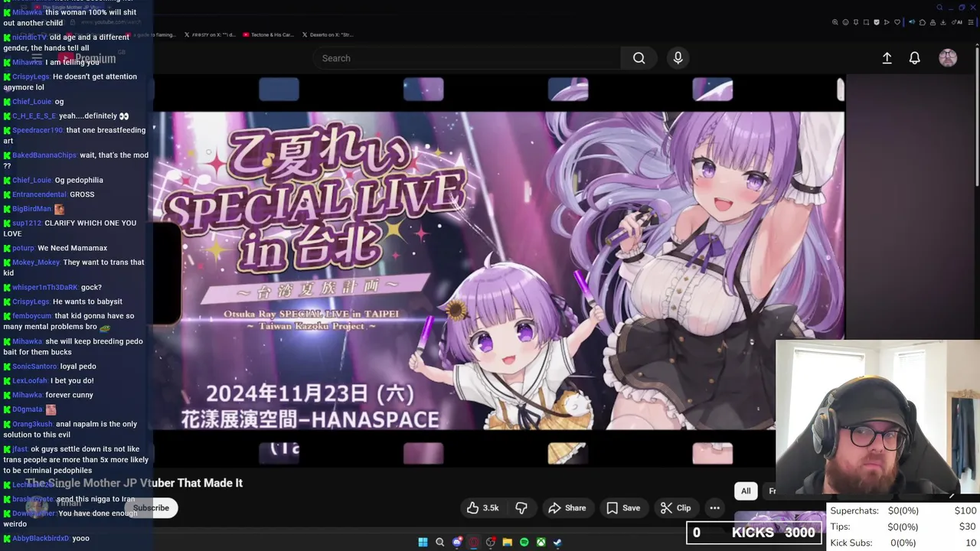Click the 'KICKS 3000' counter overlay
Image resolution: width=980 pixels, height=551 pixels.
(754, 533)
